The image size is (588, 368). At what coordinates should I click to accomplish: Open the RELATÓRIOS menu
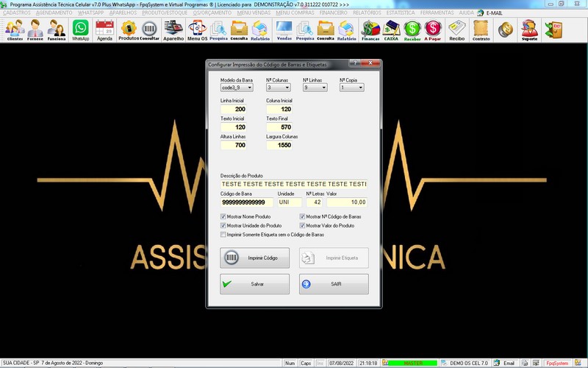click(367, 13)
